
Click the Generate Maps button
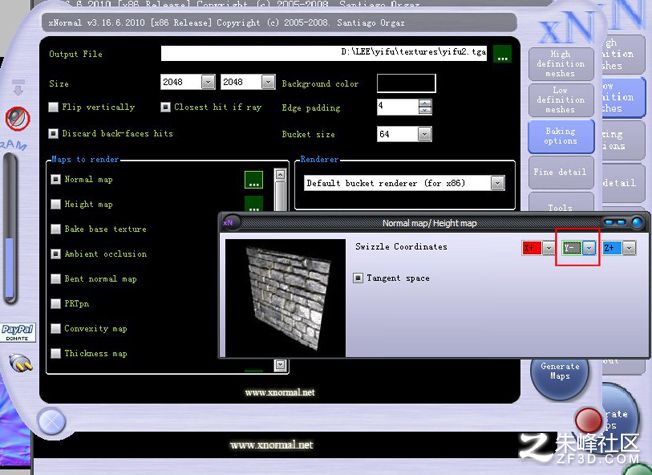560,372
